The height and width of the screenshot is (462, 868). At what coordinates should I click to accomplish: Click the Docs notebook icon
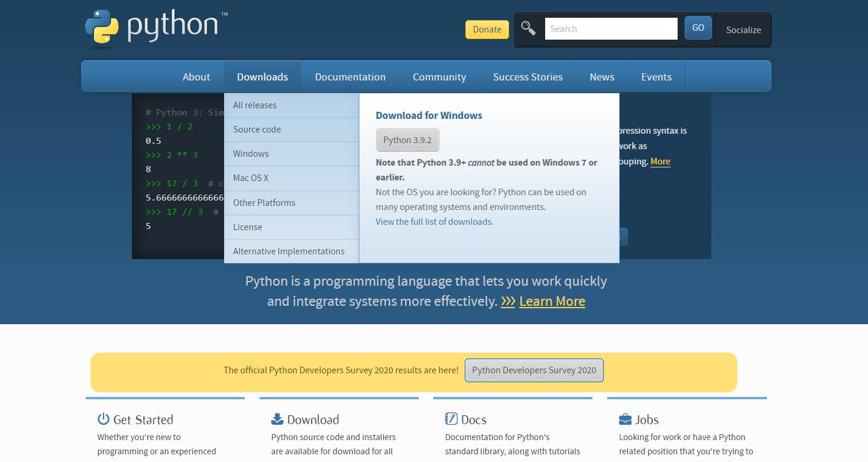click(451, 419)
